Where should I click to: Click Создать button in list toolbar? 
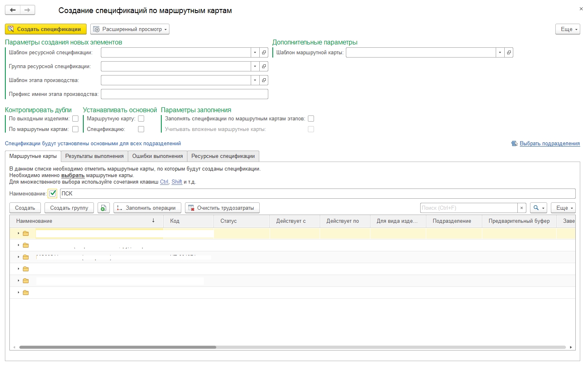click(x=25, y=208)
